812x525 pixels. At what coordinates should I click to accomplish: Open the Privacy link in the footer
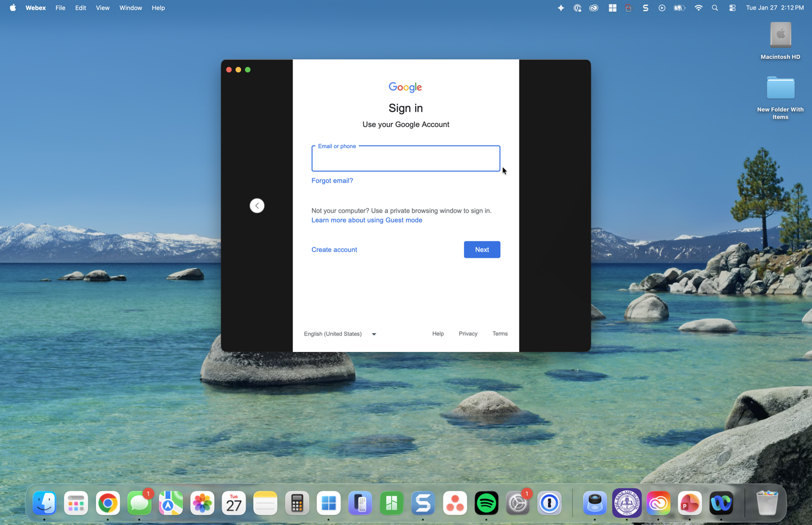pos(468,334)
